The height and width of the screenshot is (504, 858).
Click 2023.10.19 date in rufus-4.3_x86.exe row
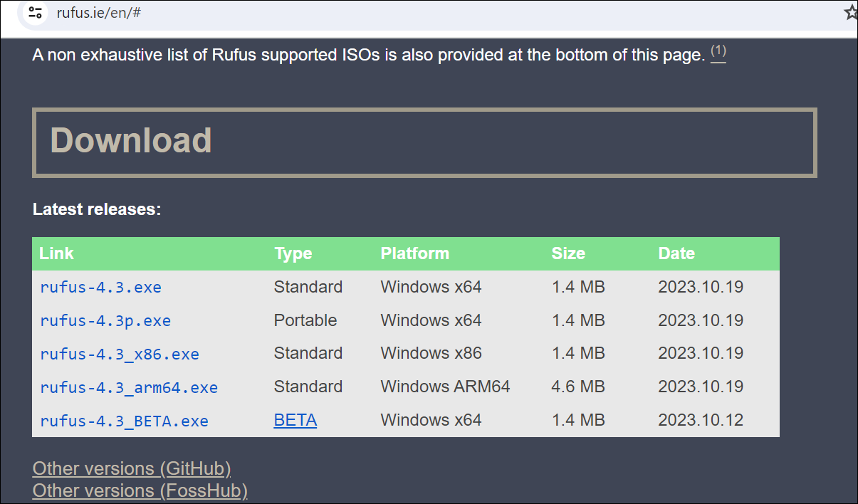pyautogui.click(x=701, y=353)
